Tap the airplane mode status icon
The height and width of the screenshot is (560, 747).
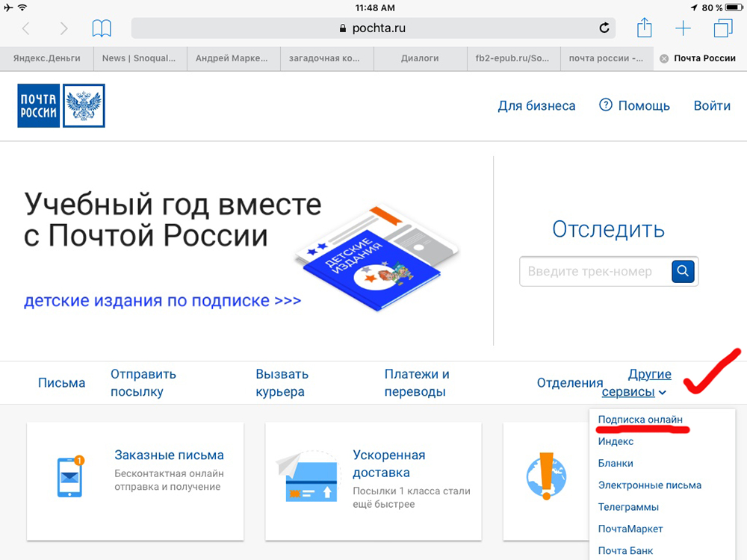coord(8,7)
